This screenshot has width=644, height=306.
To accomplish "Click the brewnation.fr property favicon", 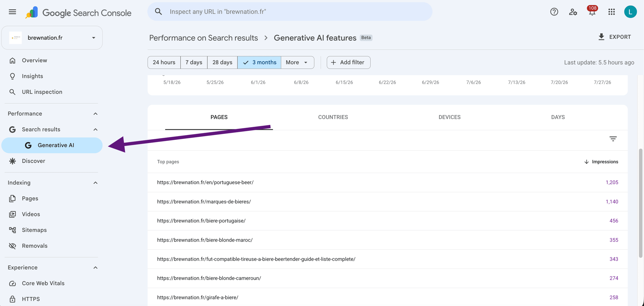I will pos(16,38).
